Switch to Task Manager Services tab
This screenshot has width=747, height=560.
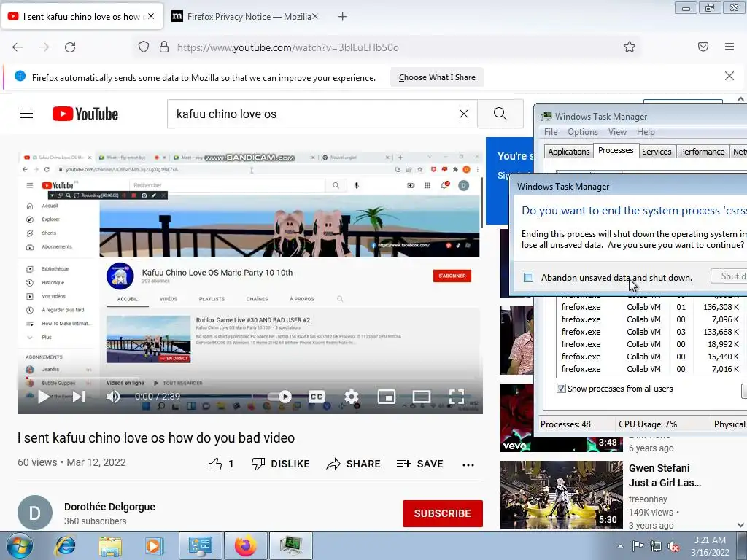click(x=657, y=152)
